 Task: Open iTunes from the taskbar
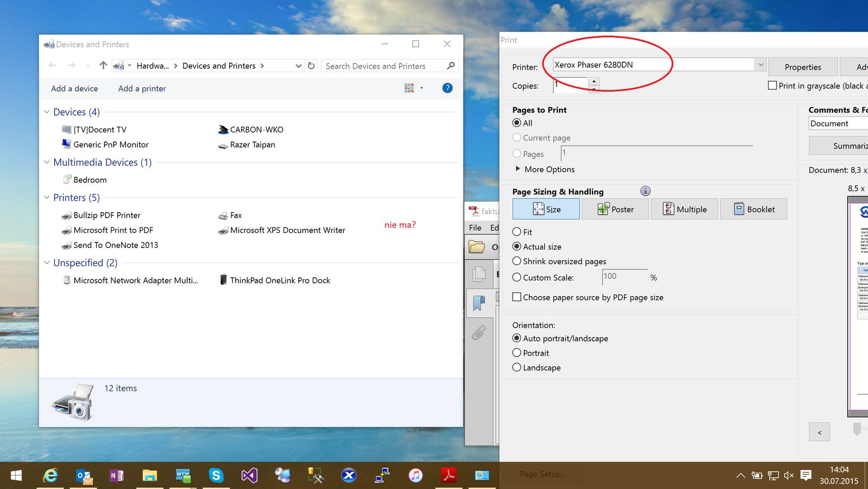[415, 475]
